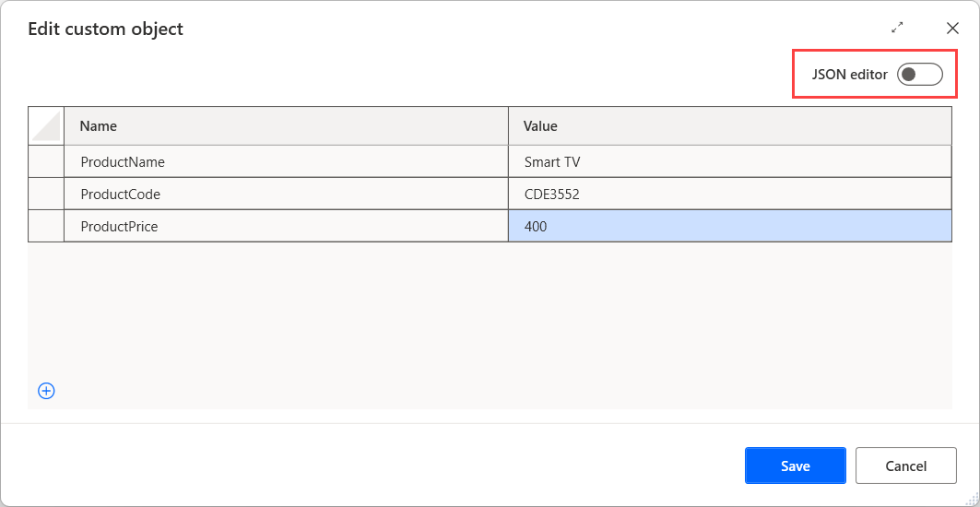Click the Value column header
Viewport: 980px width, 507px height.
[728, 125]
